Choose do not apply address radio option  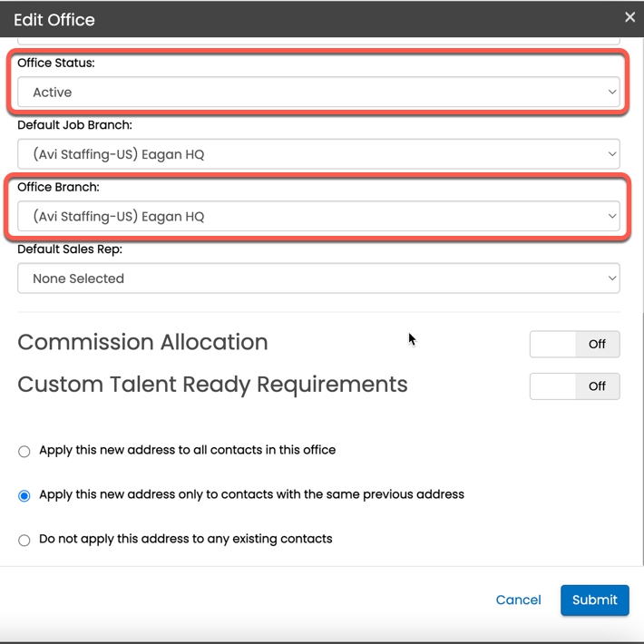click(24, 541)
